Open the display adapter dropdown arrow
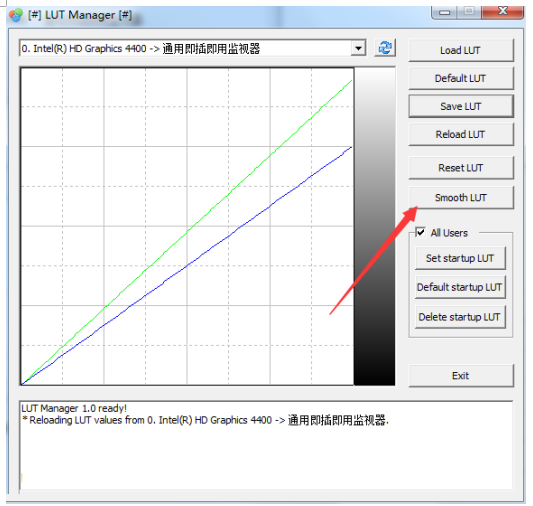 (x=358, y=48)
